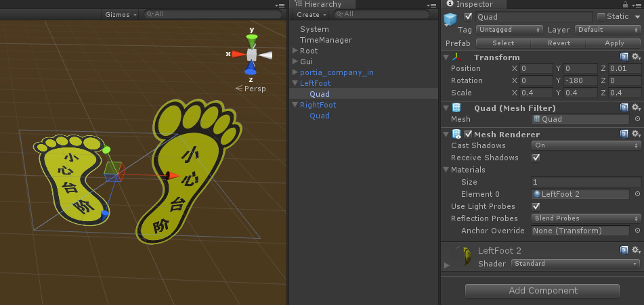The height and width of the screenshot is (305, 644).
Task: Disable the Mesh Renderer component checkbox
Action: point(468,134)
